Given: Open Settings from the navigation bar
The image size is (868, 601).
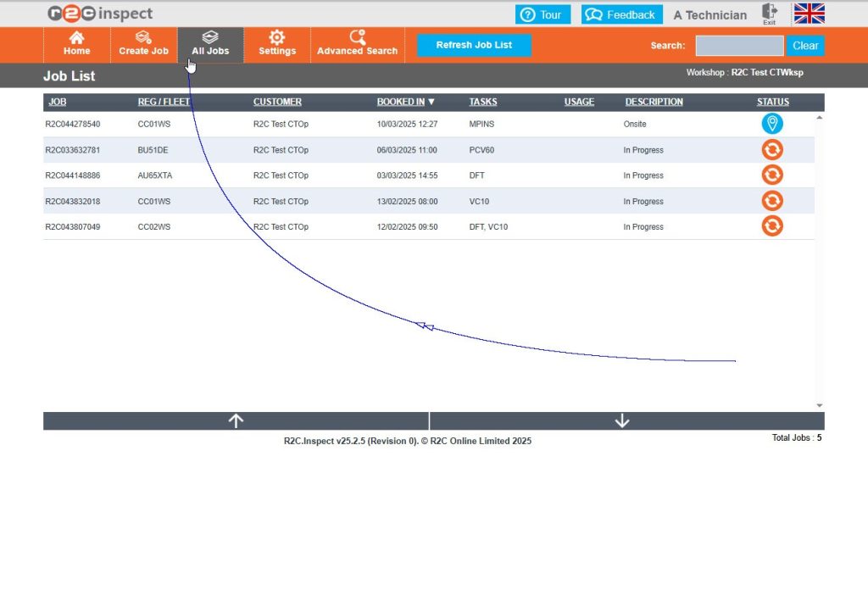Looking at the screenshot, I should coord(277,44).
